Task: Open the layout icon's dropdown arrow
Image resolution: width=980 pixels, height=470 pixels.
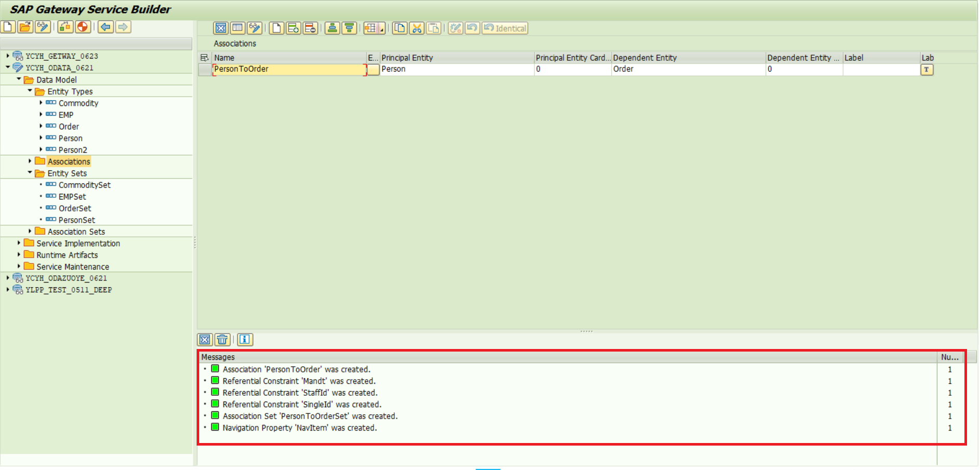Action: (382, 29)
